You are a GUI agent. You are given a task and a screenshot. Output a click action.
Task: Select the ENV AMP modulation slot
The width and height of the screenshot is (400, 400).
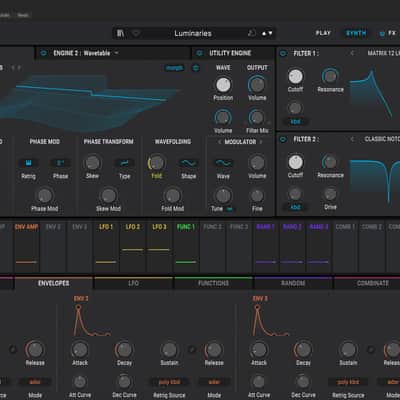26,246
